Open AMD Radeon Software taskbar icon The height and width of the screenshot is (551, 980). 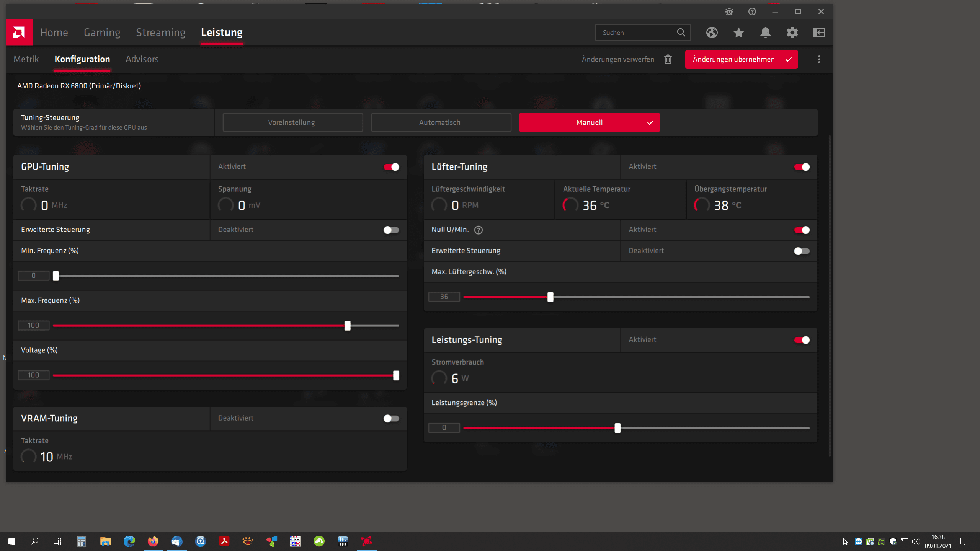(367, 541)
